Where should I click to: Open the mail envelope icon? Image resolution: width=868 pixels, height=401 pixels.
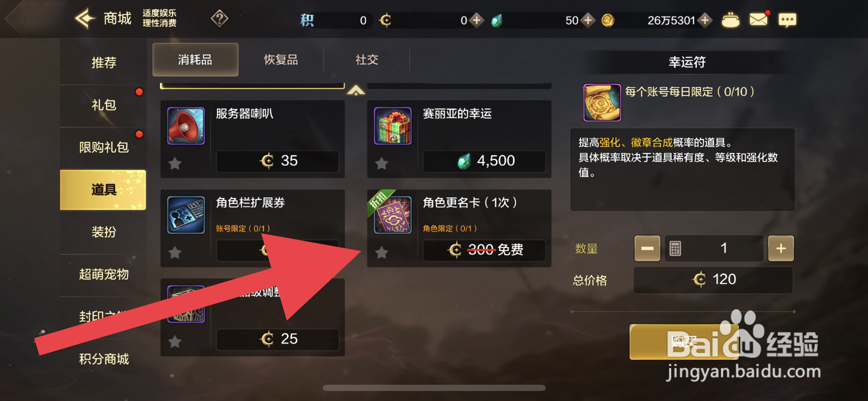(758, 20)
